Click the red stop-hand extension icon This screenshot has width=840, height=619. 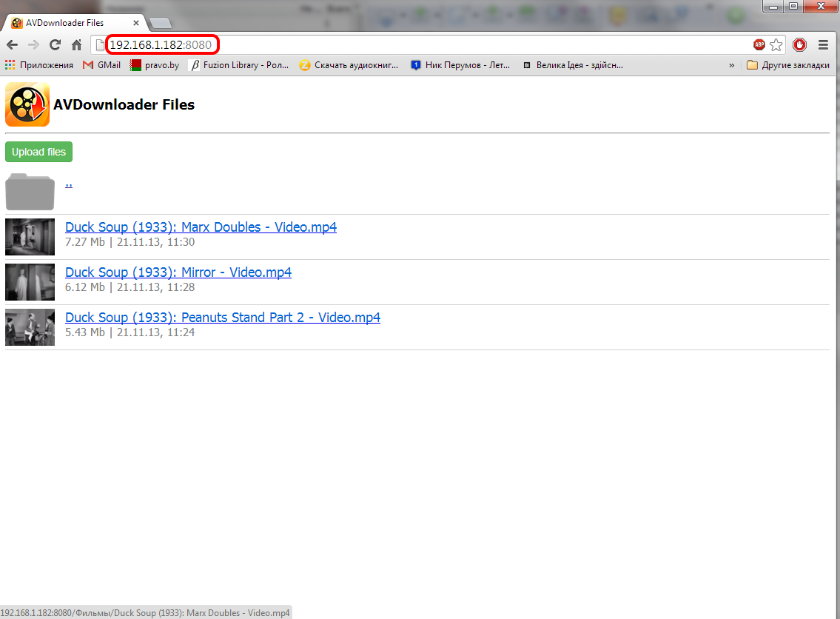pyautogui.click(x=800, y=45)
